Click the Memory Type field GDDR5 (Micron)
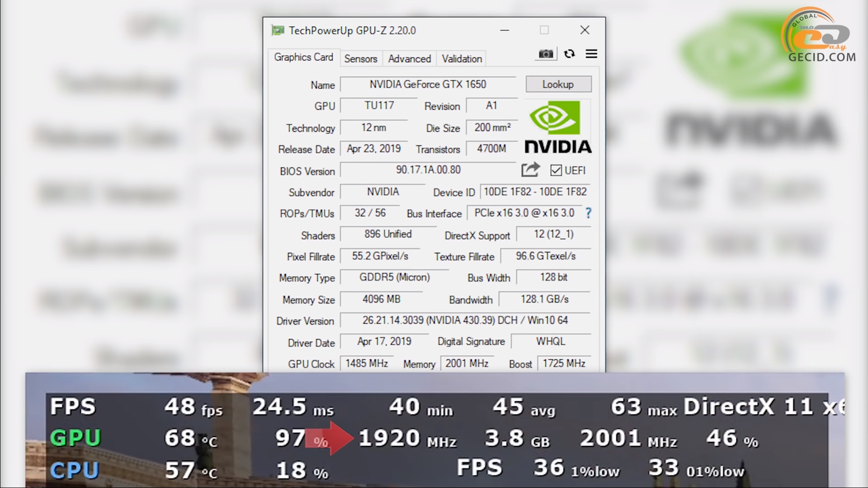The width and height of the screenshot is (868, 488). (x=395, y=277)
